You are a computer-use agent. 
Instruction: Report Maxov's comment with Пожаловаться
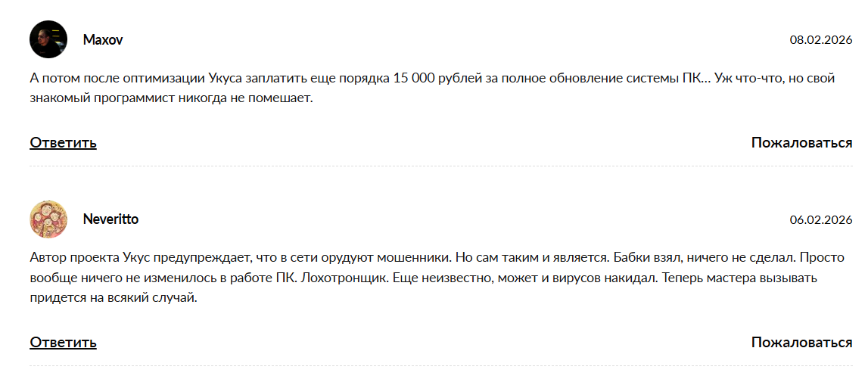801,143
